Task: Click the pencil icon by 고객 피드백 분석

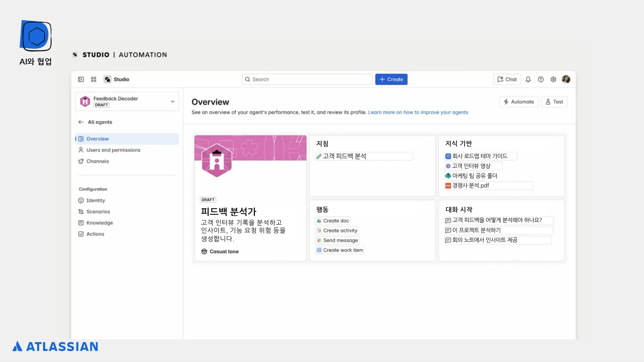Action: coord(319,156)
